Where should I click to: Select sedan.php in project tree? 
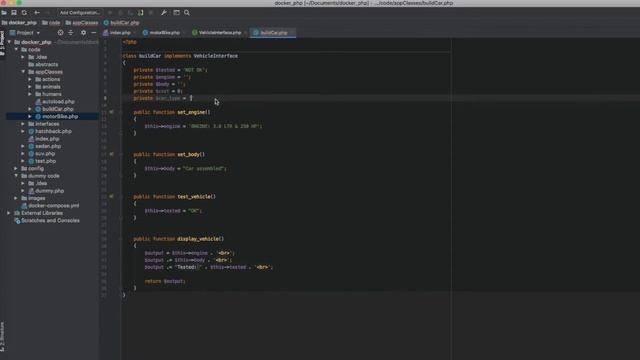pyautogui.click(x=44, y=146)
